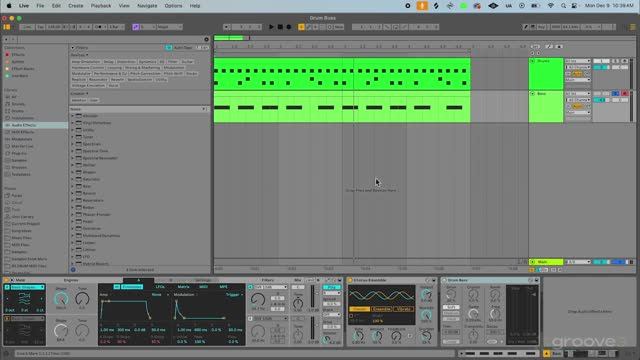Click the Auto-Tag toggle icon in browser

coord(169,48)
